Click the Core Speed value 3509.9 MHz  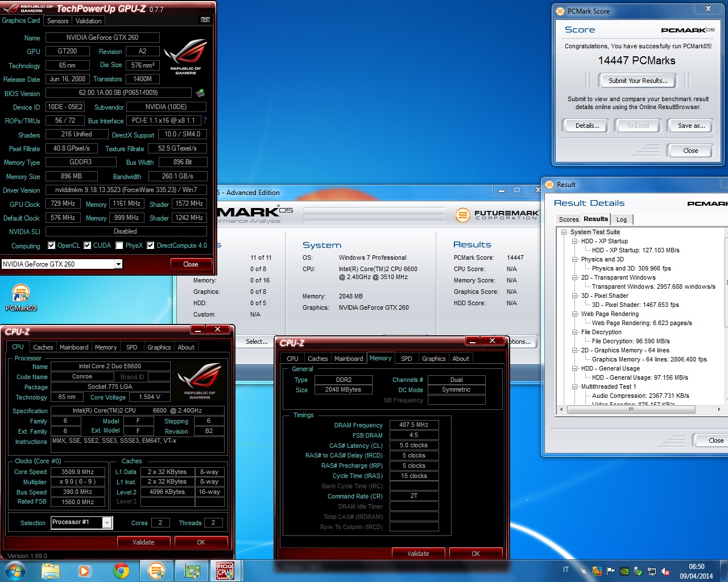[78, 472]
